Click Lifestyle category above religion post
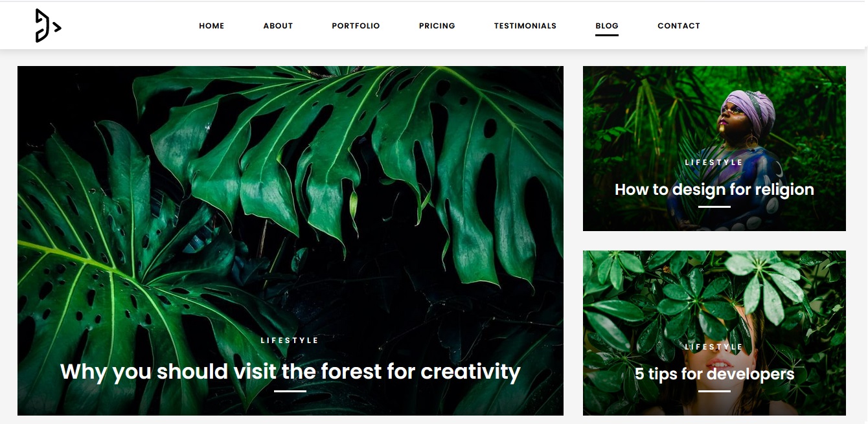This screenshot has width=868, height=424. [x=714, y=162]
